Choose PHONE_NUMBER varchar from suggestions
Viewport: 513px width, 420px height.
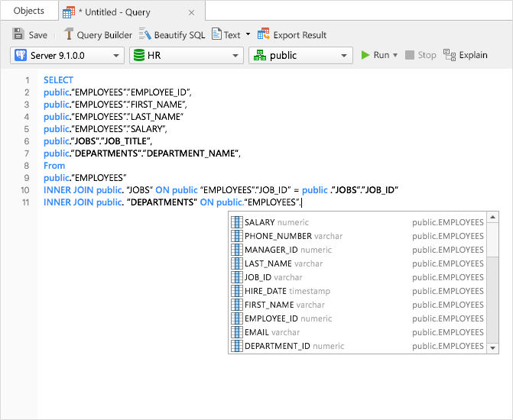[x=357, y=236]
